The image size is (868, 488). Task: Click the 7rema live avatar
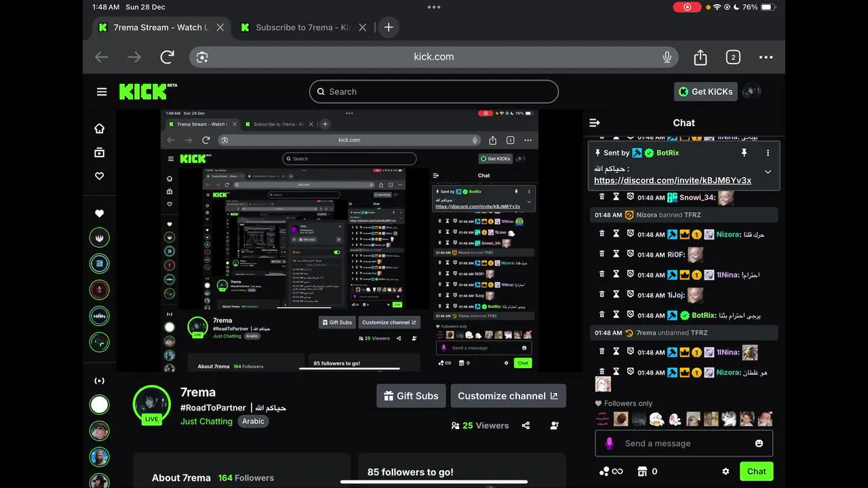[151, 404]
